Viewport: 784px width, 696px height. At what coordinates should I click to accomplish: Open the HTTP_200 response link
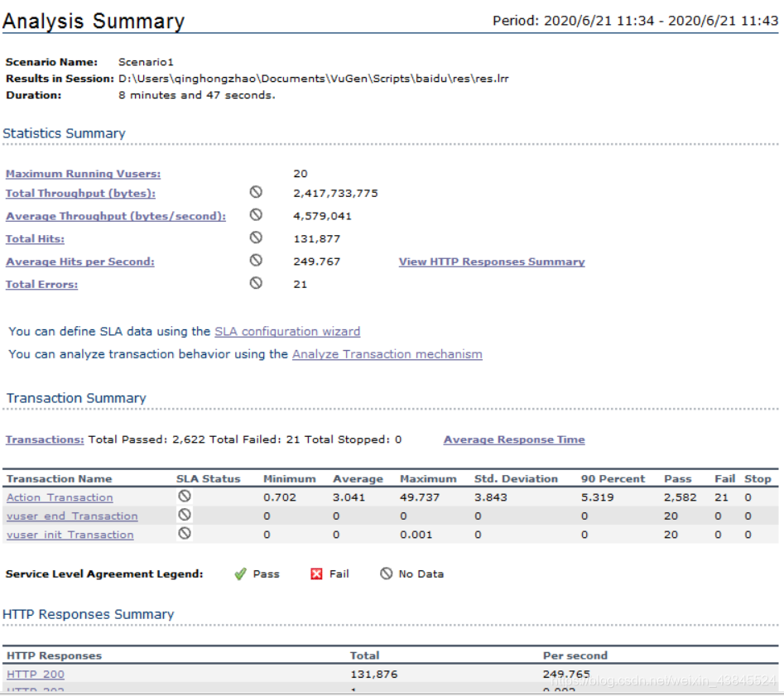tap(36, 674)
